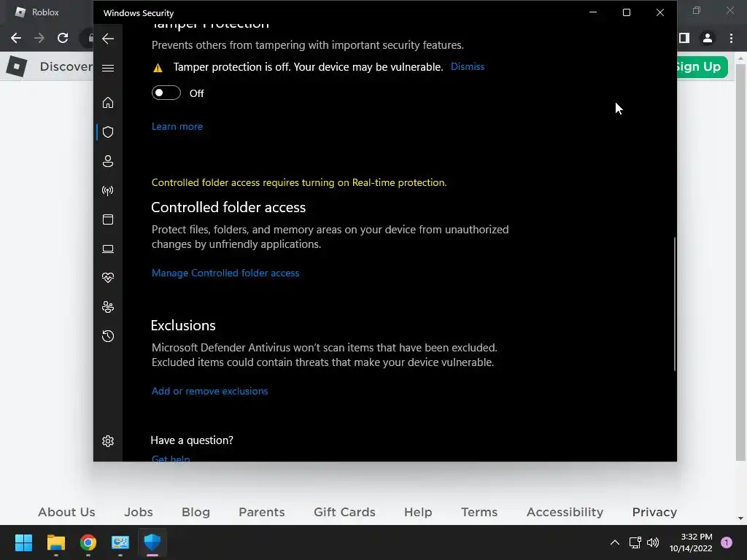The image size is (747, 560).
Task: Open Privacy footer link
Action: click(x=654, y=513)
